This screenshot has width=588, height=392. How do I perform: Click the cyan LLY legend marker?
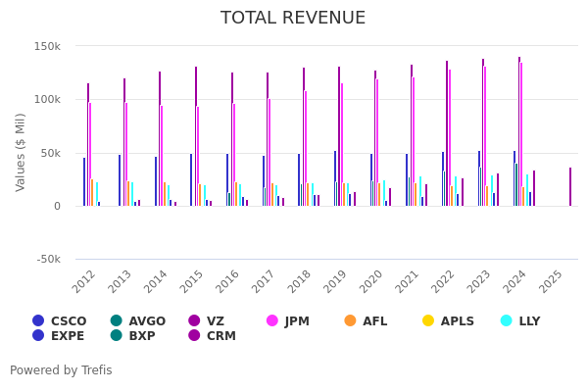[506, 320]
